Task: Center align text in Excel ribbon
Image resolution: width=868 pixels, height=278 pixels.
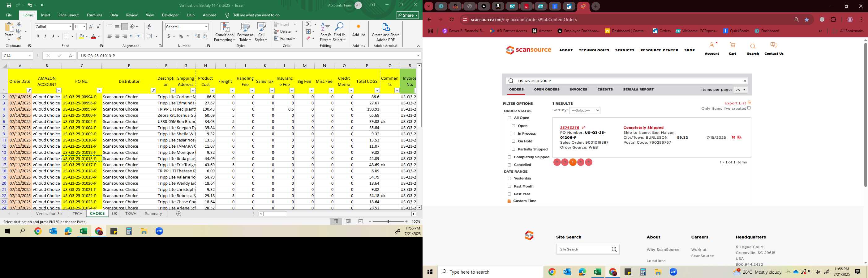Action: (117, 36)
